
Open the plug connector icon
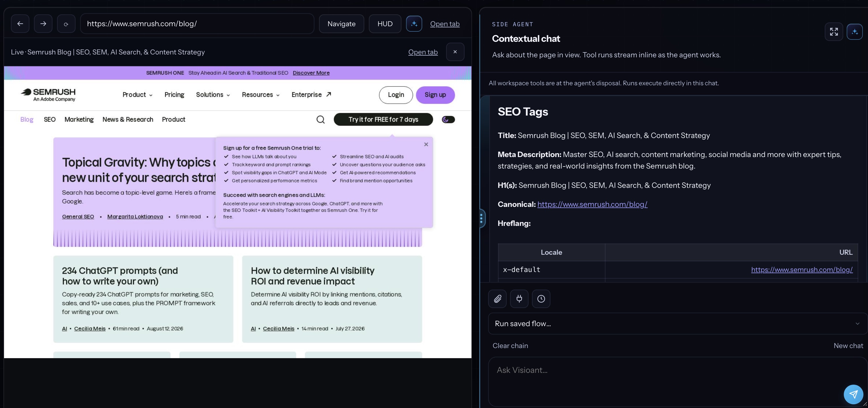pyautogui.click(x=519, y=299)
